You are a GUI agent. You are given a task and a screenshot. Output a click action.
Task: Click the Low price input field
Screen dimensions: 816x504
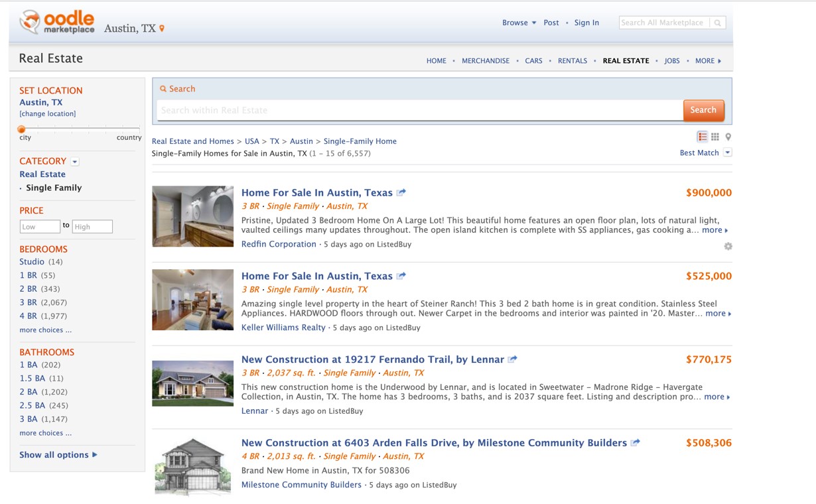(x=40, y=227)
